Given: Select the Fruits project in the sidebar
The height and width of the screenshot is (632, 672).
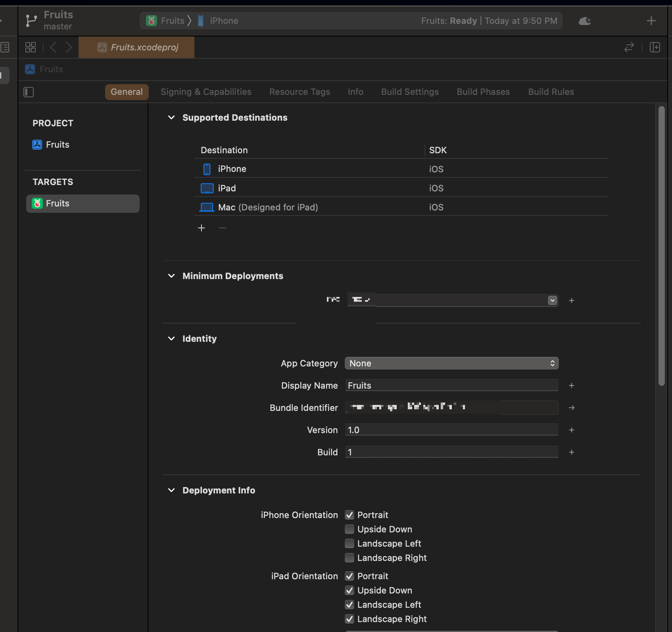Looking at the screenshot, I should pos(51,145).
